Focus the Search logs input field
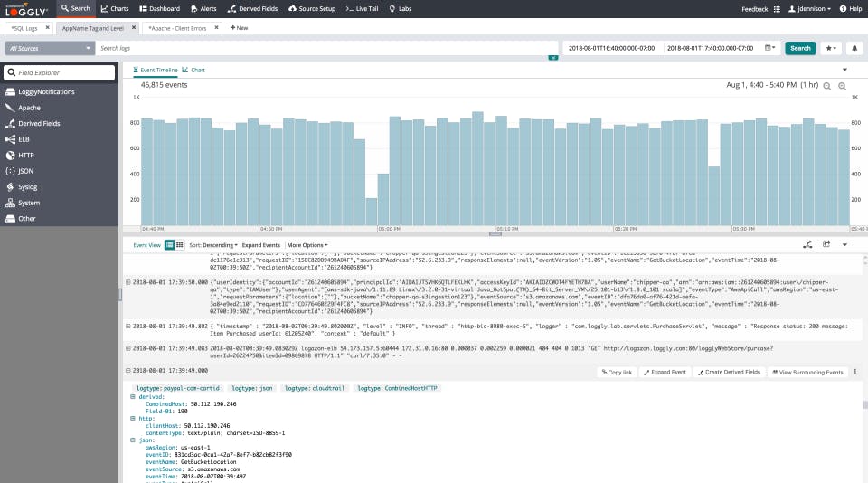Screen dimensions: 868x483 (x=326, y=48)
